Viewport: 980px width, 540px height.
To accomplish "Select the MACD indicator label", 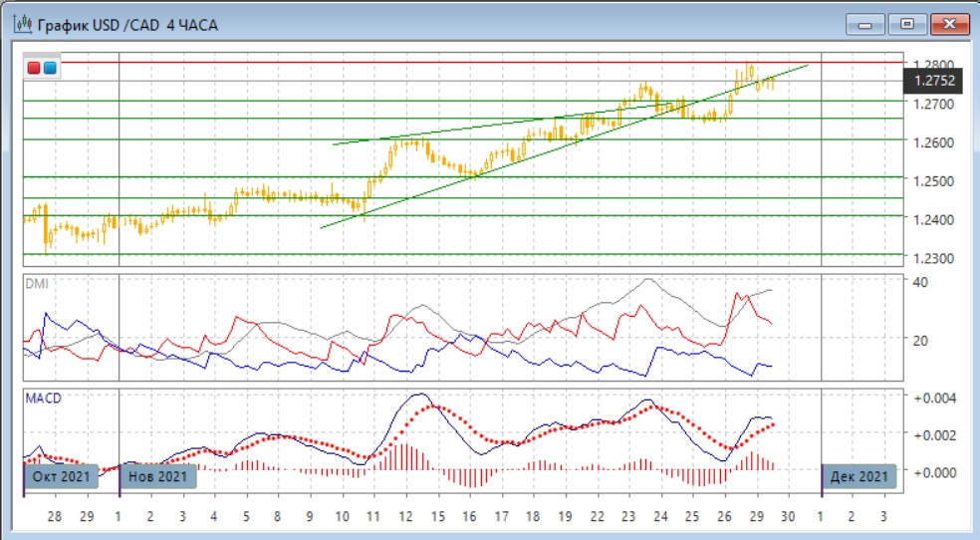I will coord(43,399).
